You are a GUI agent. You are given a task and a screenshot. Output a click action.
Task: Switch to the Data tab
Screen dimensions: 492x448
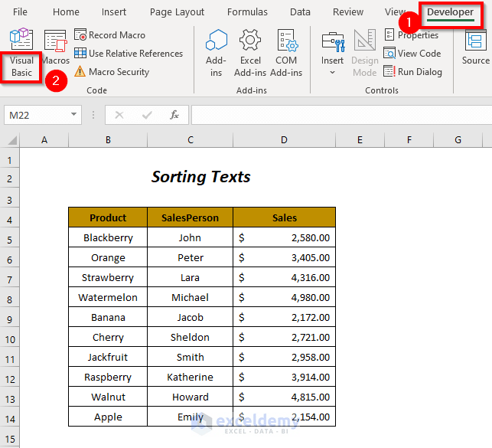(x=300, y=12)
